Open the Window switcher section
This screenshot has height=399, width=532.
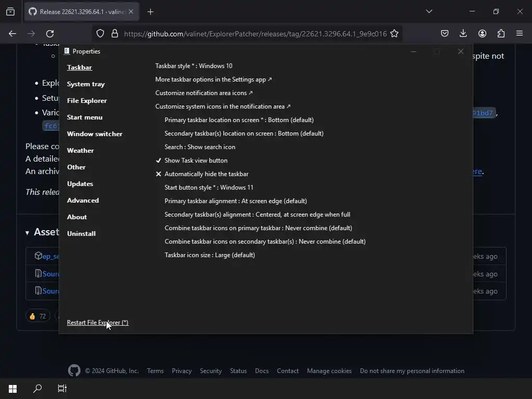pyautogui.click(x=95, y=134)
